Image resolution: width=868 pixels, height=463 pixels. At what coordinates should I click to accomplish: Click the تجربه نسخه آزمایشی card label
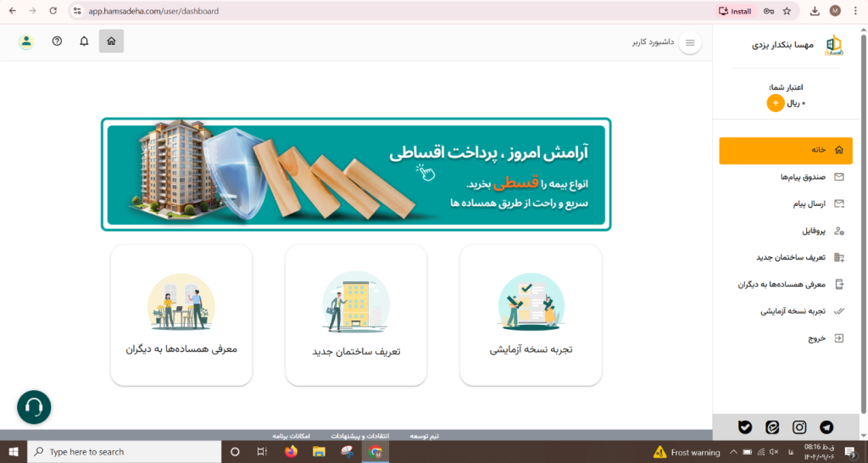(x=531, y=349)
